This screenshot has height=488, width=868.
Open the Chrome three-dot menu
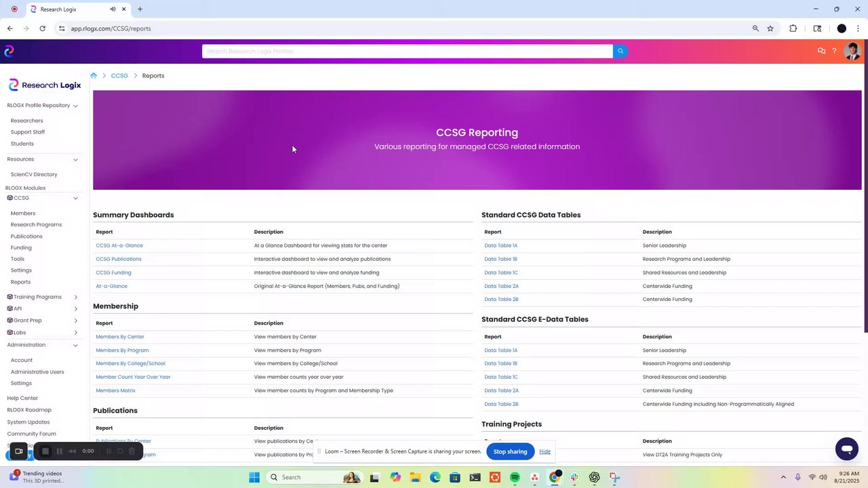coord(858,28)
